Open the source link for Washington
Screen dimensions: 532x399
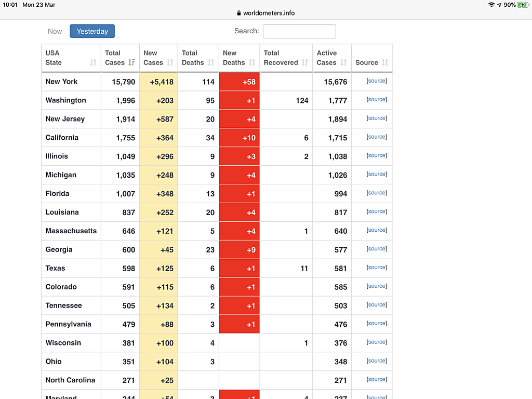click(377, 99)
